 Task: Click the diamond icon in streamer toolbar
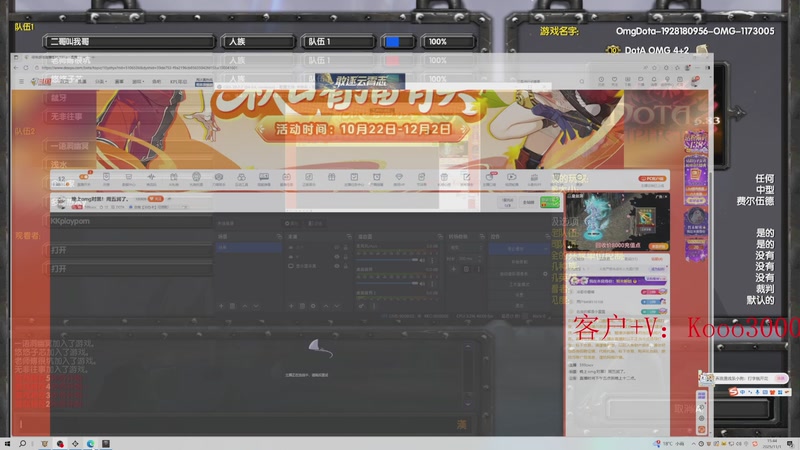tap(399, 177)
